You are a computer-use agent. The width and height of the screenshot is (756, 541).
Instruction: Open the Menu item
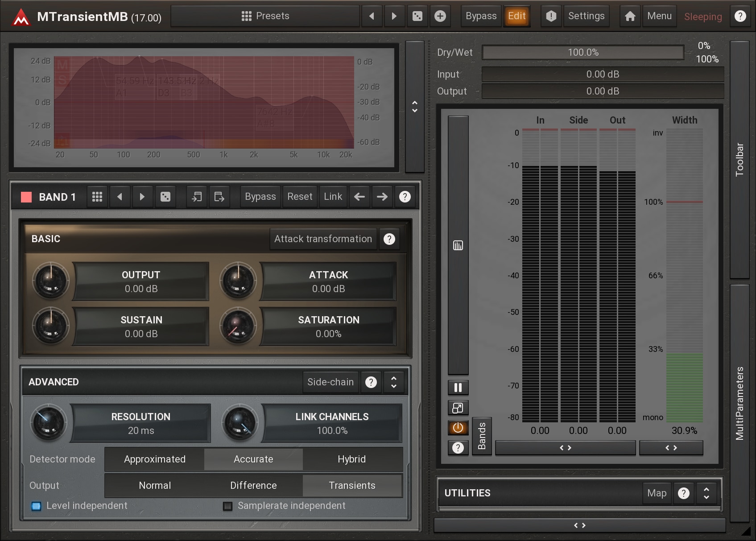[659, 17]
